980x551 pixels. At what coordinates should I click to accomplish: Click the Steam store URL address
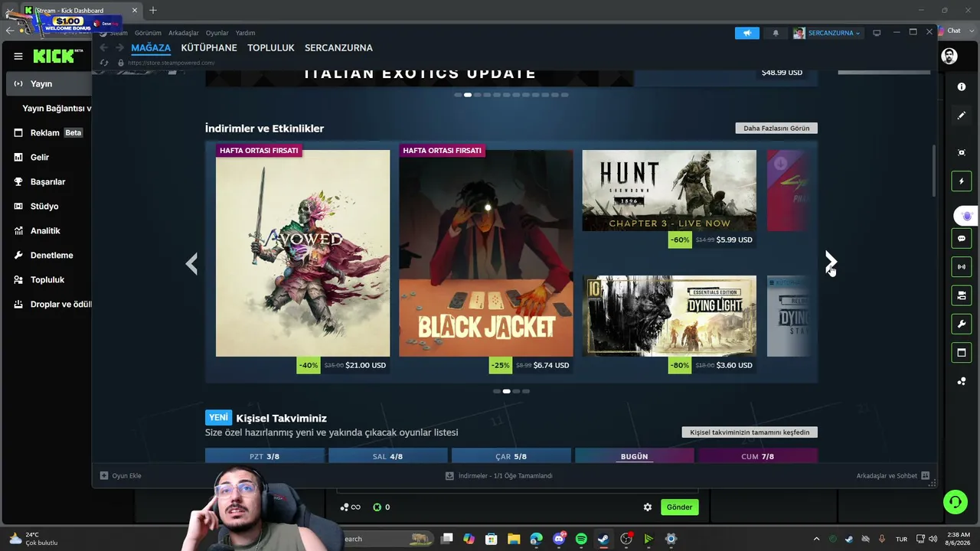pos(171,63)
